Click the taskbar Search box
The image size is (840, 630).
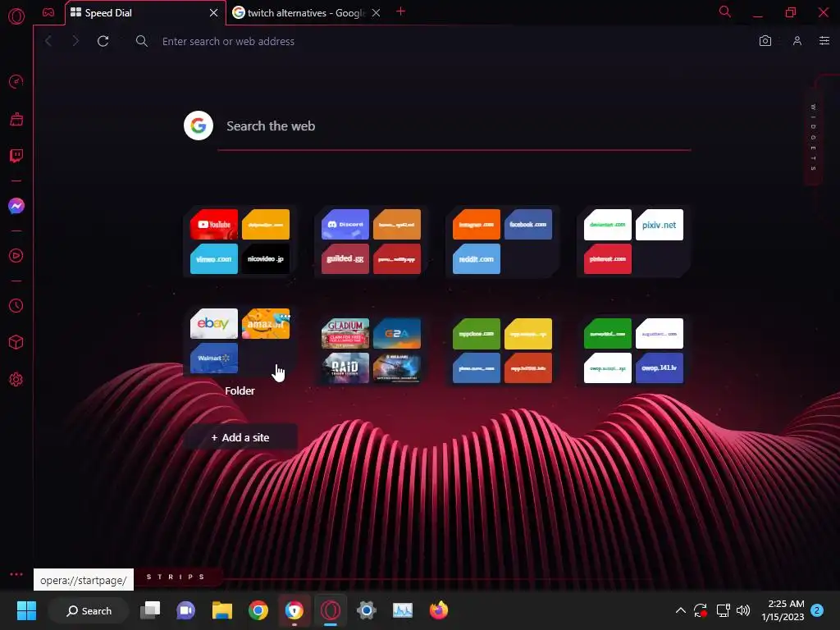click(x=89, y=610)
